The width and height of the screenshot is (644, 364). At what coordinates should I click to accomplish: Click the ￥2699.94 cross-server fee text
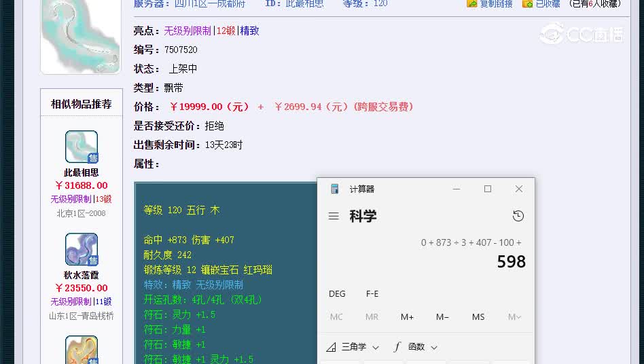[343, 107]
